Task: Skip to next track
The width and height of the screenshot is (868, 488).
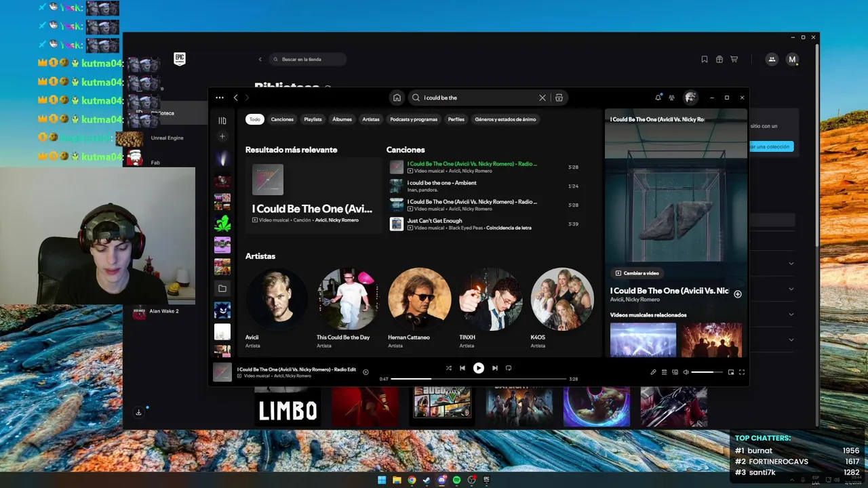Action: click(x=495, y=368)
